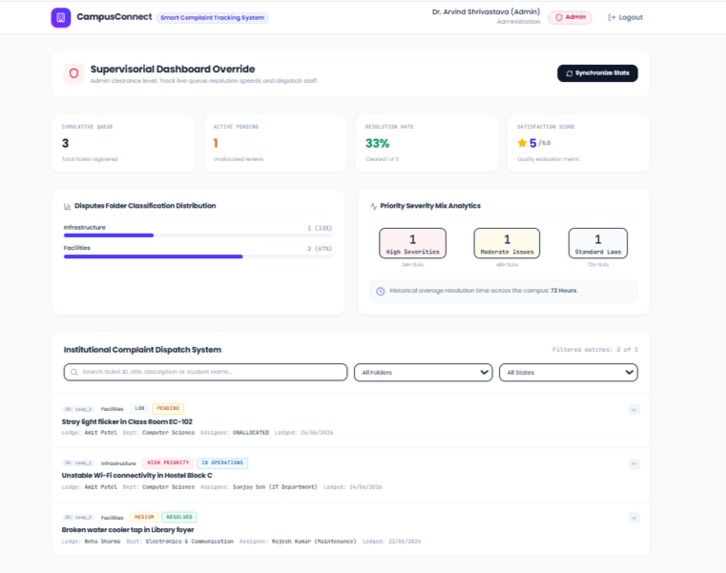Click the shield icon beside Supervisorial Dashboard Override
Viewport: 726px width, 573px height.
74,73
